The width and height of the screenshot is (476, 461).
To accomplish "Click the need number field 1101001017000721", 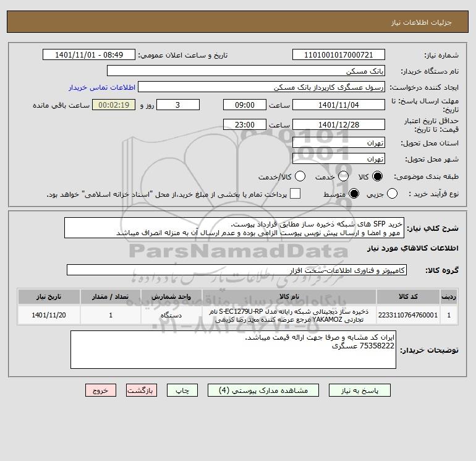I will pos(339,54).
